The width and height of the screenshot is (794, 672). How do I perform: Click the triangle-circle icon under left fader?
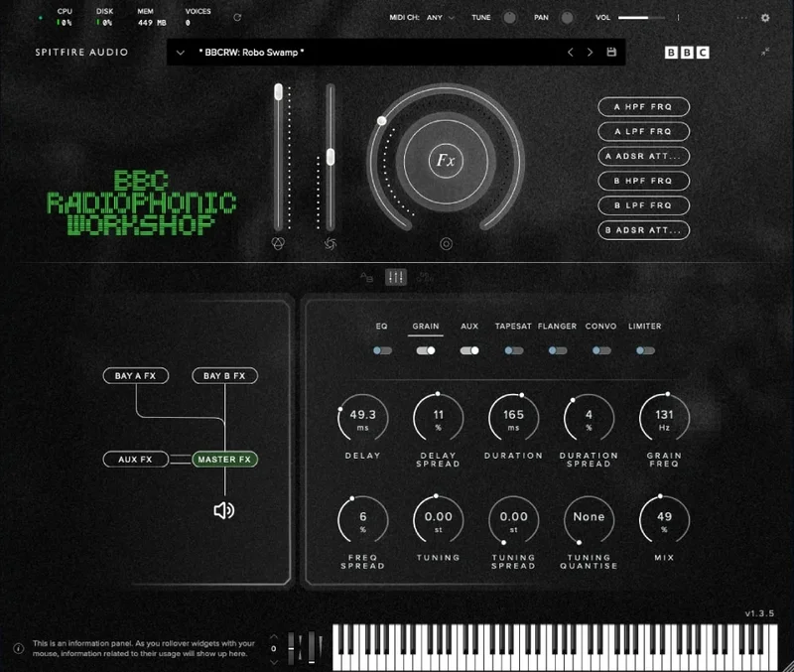278,243
